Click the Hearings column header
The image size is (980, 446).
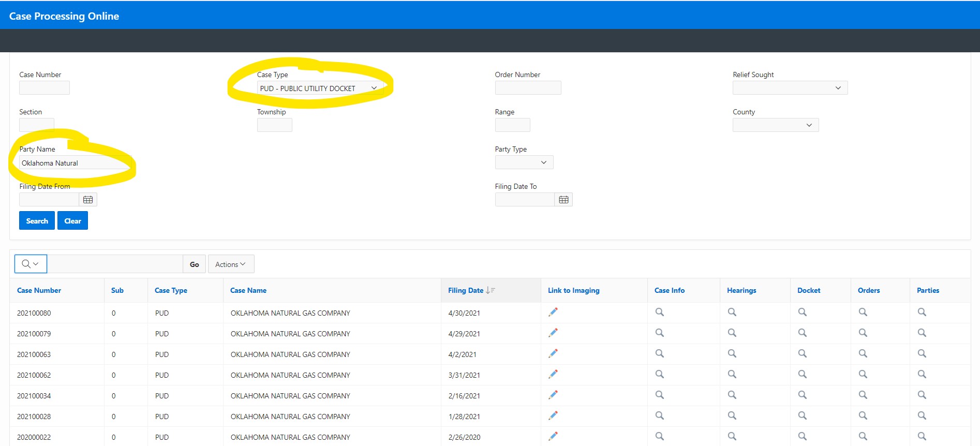click(x=741, y=290)
